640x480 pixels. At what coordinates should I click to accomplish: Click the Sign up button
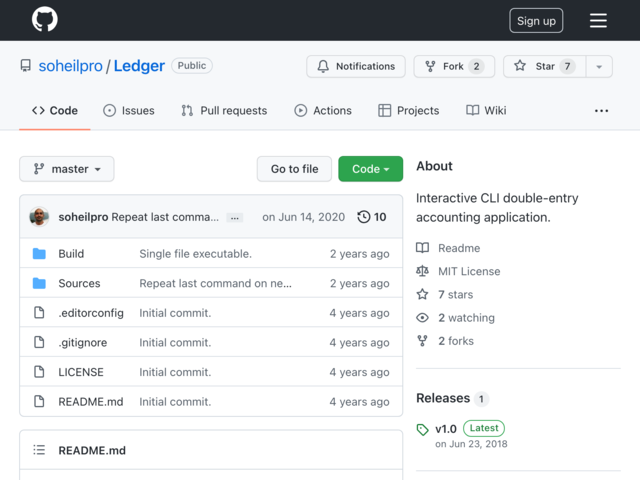pyautogui.click(x=536, y=21)
